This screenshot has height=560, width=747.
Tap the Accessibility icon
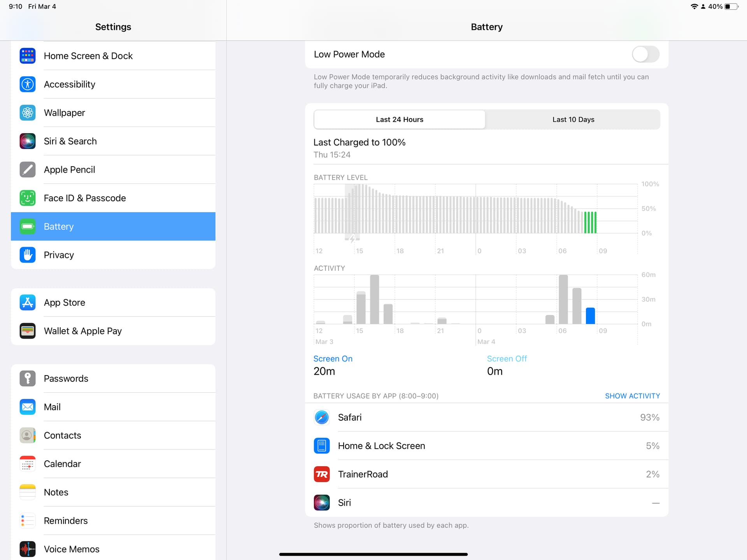click(x=28, y=84)
